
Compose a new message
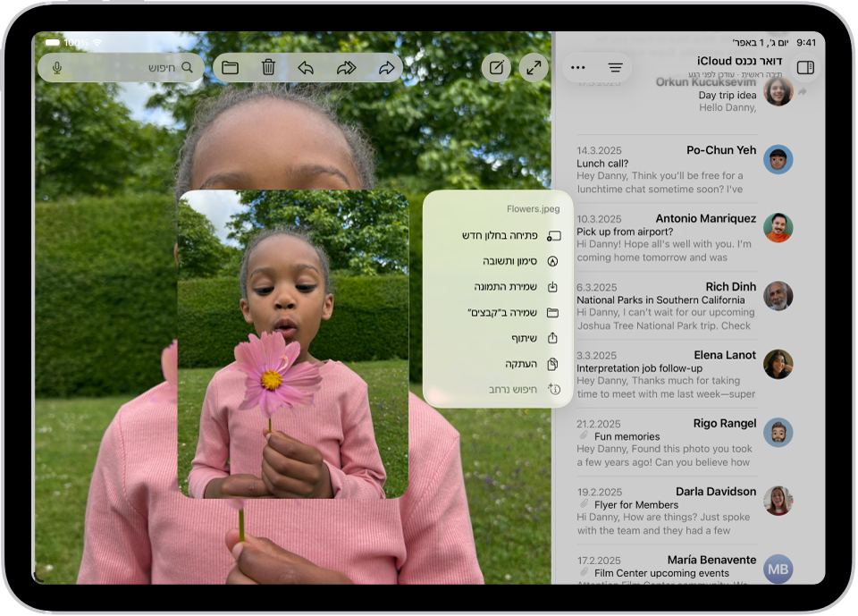click(496, 68)
